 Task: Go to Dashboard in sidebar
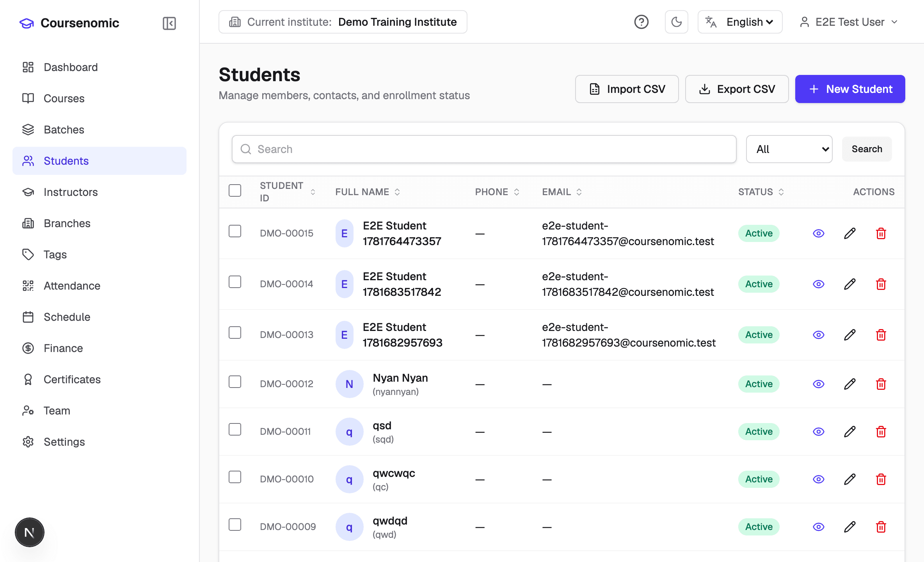click(x=100, y=67)
